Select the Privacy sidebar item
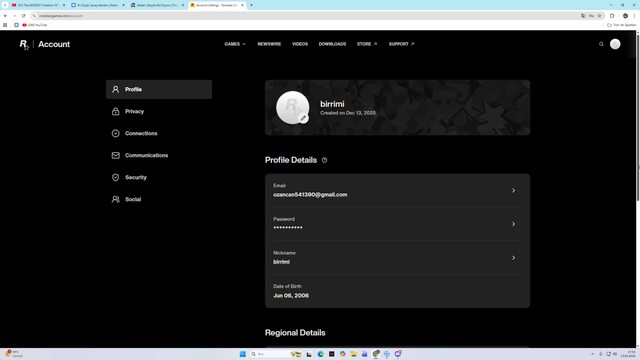 [159, 111]
